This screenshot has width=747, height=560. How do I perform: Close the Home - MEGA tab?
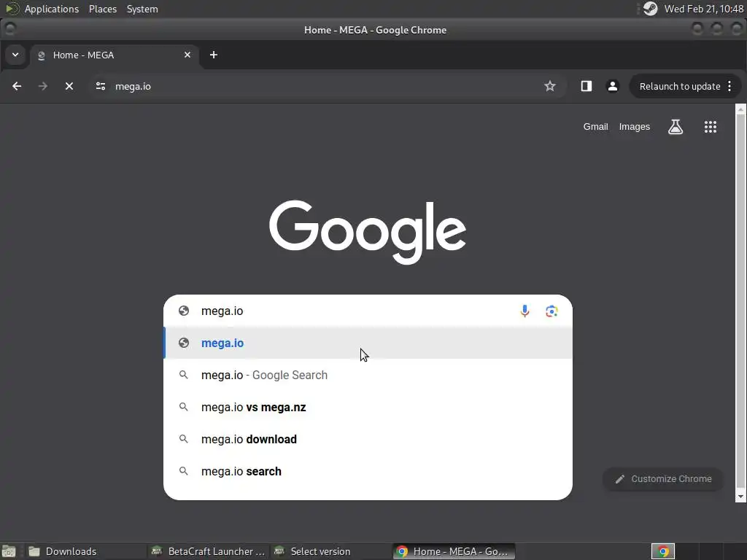point(187,55)
